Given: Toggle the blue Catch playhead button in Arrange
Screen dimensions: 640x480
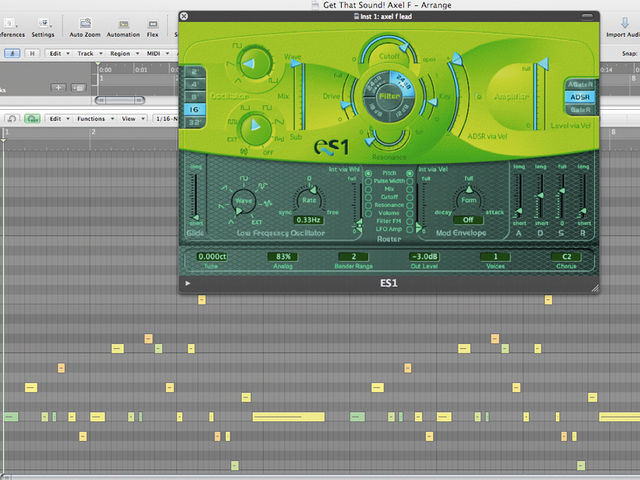Looking at the screenshot, I should click(12, 53).
